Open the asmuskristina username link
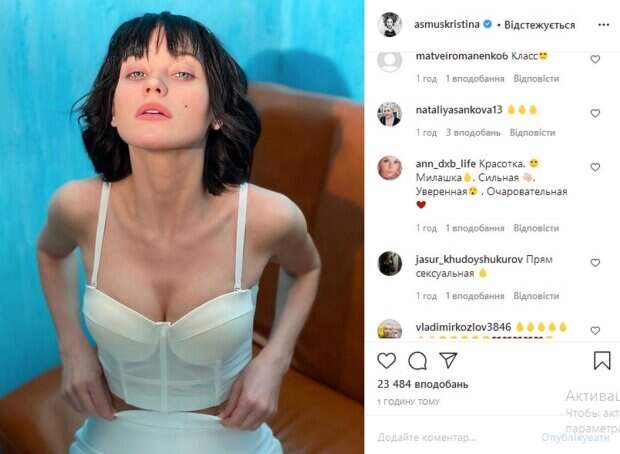 447,25
